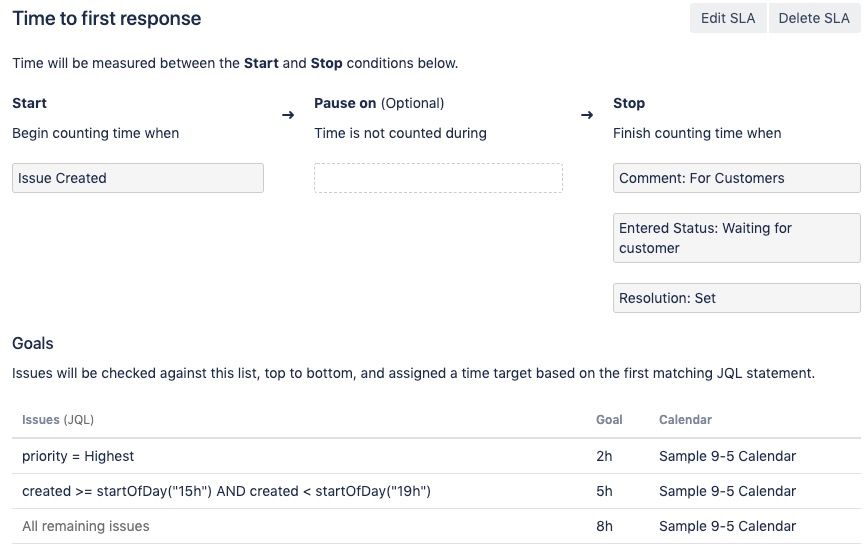
Task: Click Sample 9-5 Calendar for Highest priority
Action: click(727, 456)
